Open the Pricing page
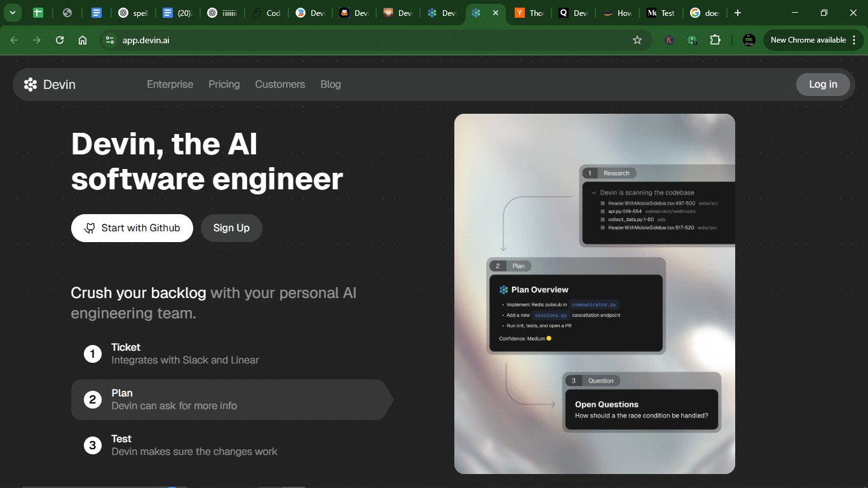 (x=224, y=85)
